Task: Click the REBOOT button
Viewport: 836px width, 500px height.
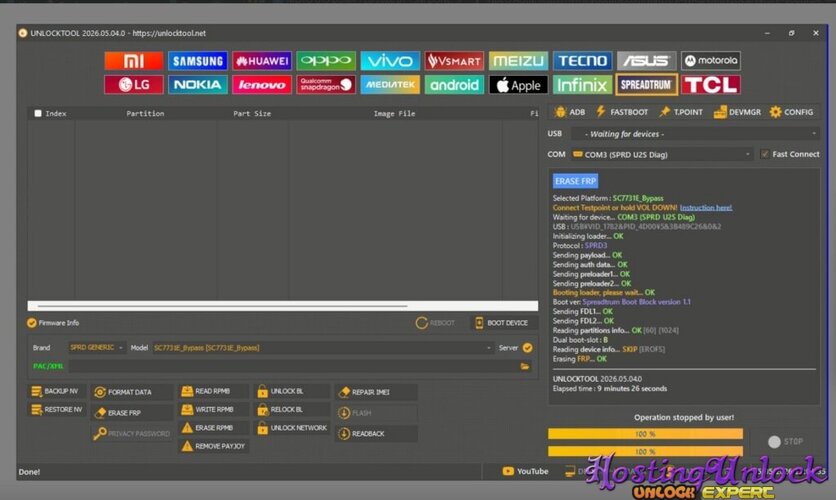Action: click(x=436, y=323)
